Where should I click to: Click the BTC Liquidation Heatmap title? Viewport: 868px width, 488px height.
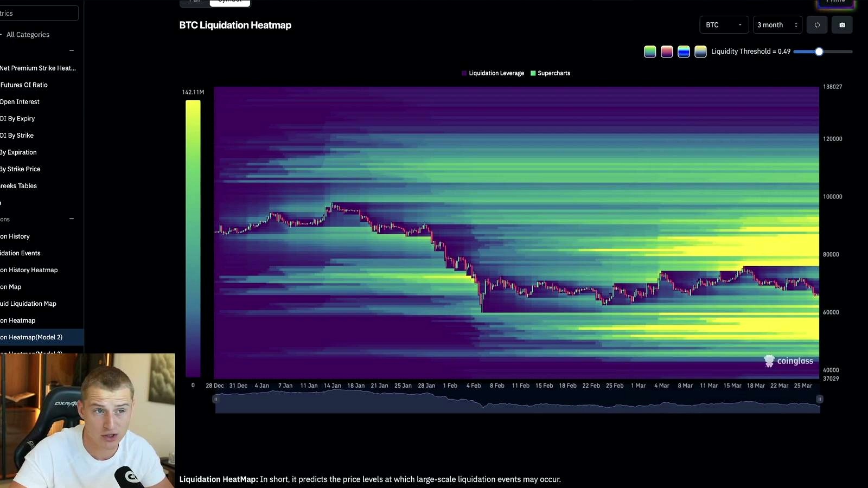[x=235, y=25]
